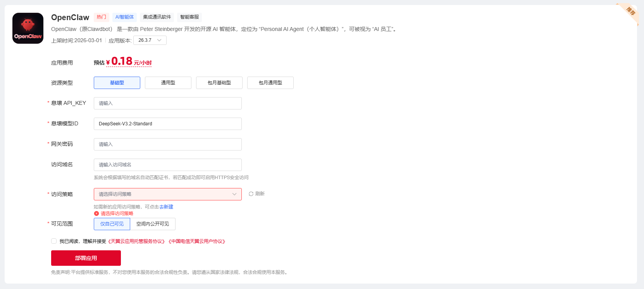
Task: Click the 免责声明 disclaimer text
Action: 170,272
